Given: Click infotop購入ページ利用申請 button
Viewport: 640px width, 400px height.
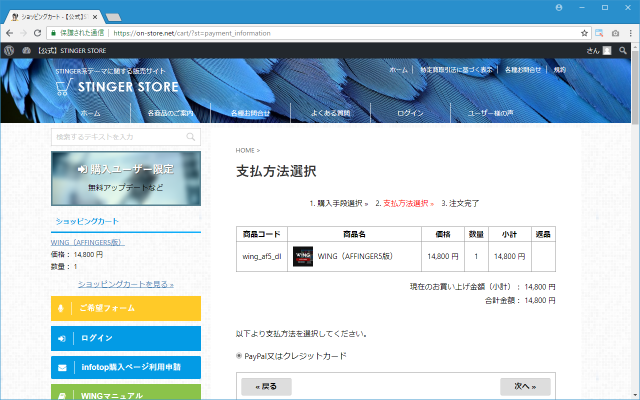Looking at the screenshot, I should 126,367.
